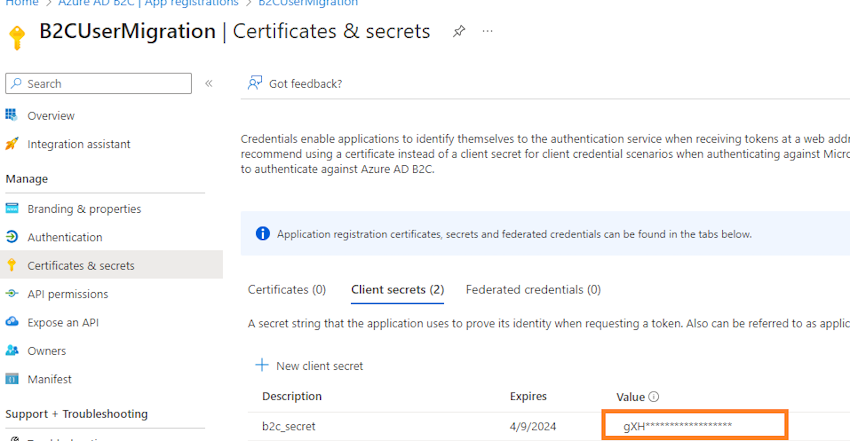850x441 pixels.
Task: Click App registrations breadcrumb link
Action: tap(187, 3)
